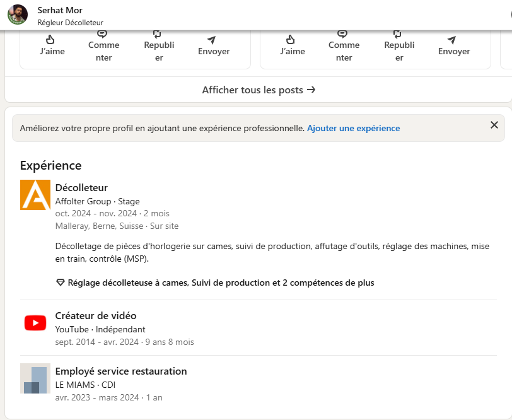Open the Affolter Group orange logo
512x420 pixels.
click(35, 195)
